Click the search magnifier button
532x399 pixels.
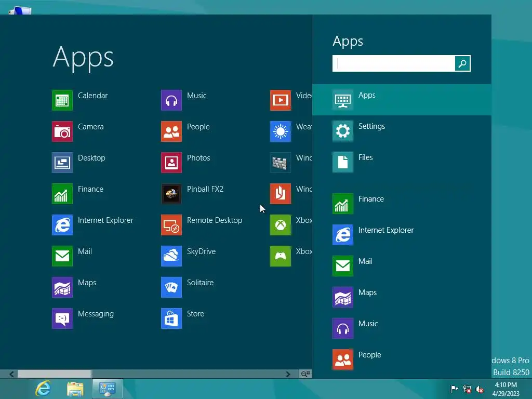click(462, 63)
